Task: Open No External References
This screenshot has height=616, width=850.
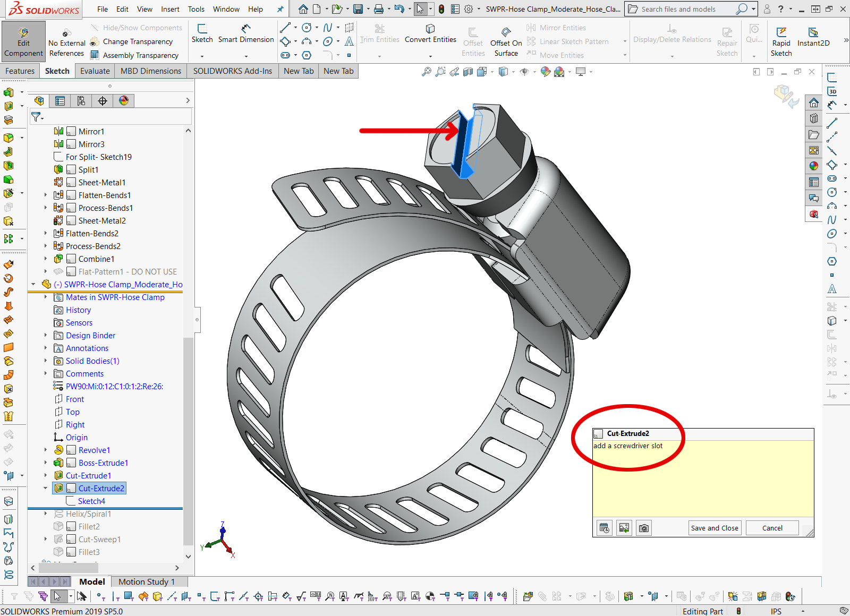Action: point(66,42)
